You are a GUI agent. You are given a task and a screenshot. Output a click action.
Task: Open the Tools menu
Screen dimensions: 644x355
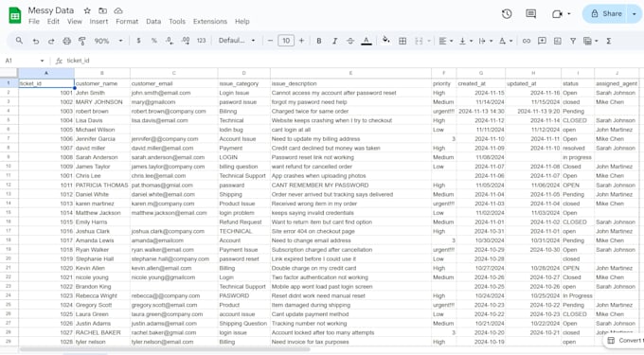[177, 22]
